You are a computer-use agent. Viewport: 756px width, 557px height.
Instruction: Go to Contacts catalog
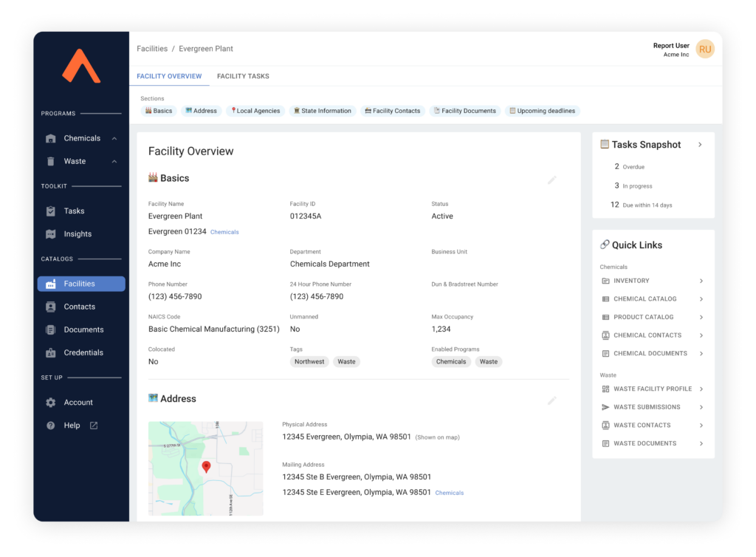coord(81,307)
